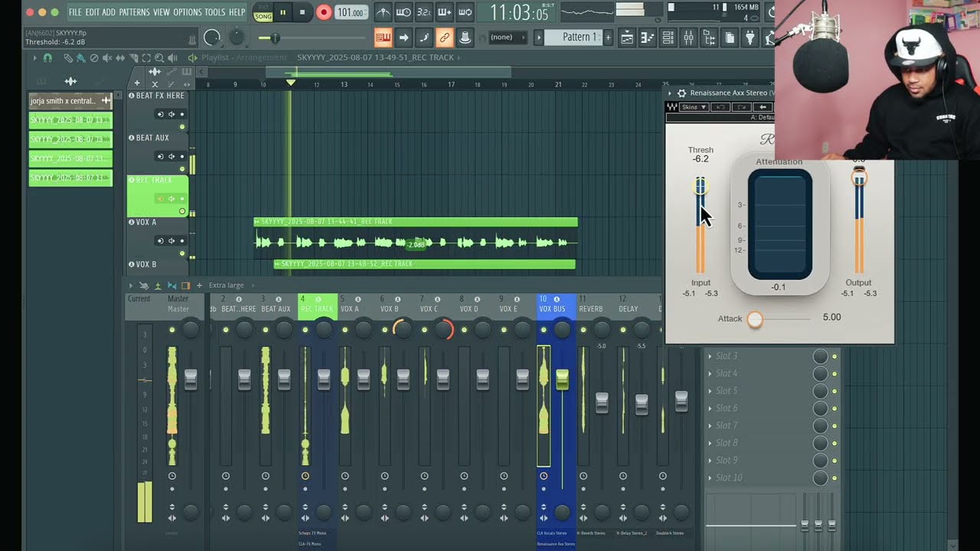Toggle PAT/SONG mode button
The image size is (980, 551).
coord(263,12)
